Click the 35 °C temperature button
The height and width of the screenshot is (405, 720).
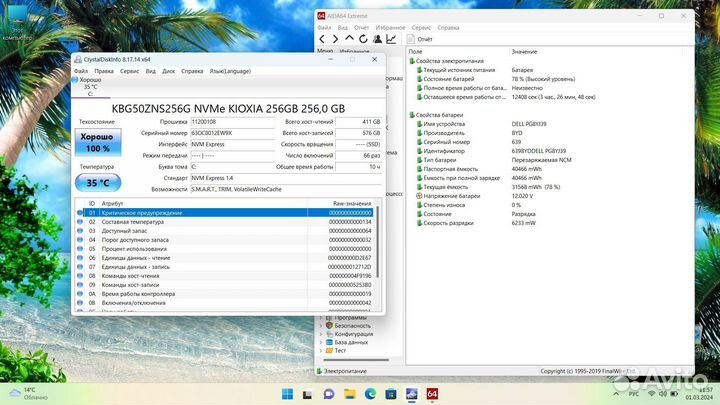98,183
